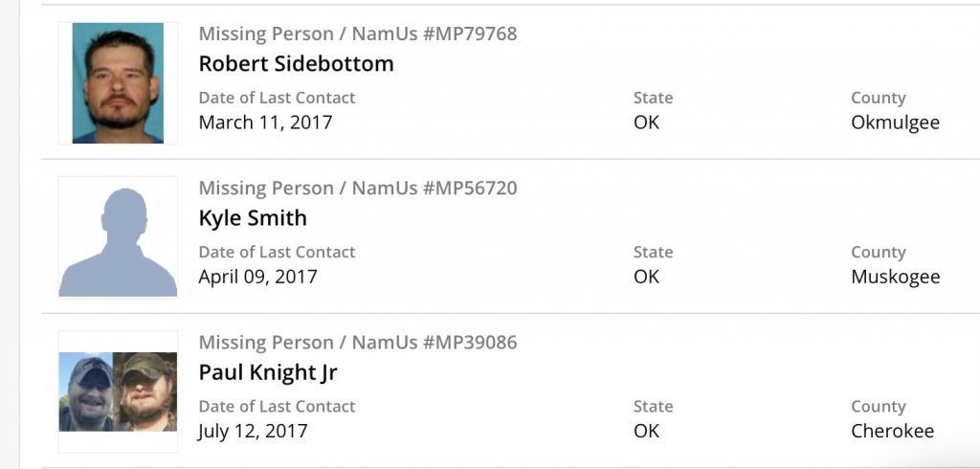The width and height of the screenshot is (980, 469).
Task: Open Robert Sidebottom's photo thumbnail
Action: [x=118, y=83]
